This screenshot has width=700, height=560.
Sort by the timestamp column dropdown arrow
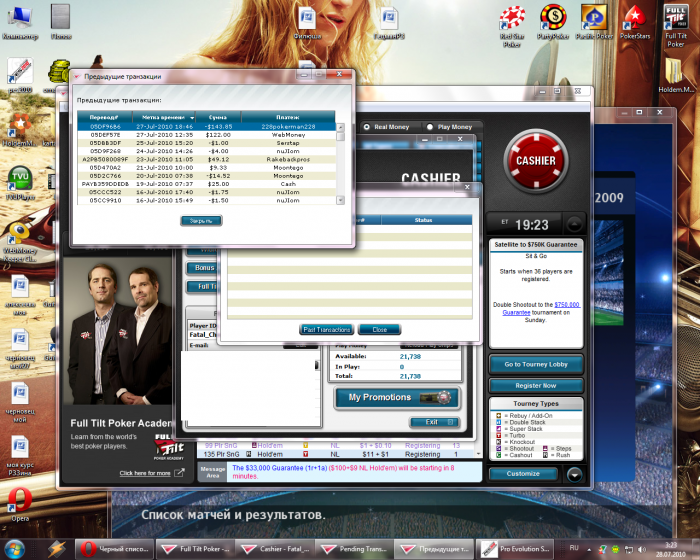[192, 118]
